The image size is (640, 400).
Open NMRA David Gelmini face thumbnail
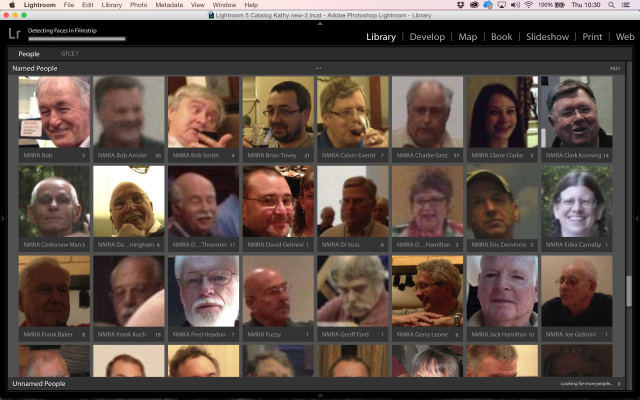coord(278,201)
